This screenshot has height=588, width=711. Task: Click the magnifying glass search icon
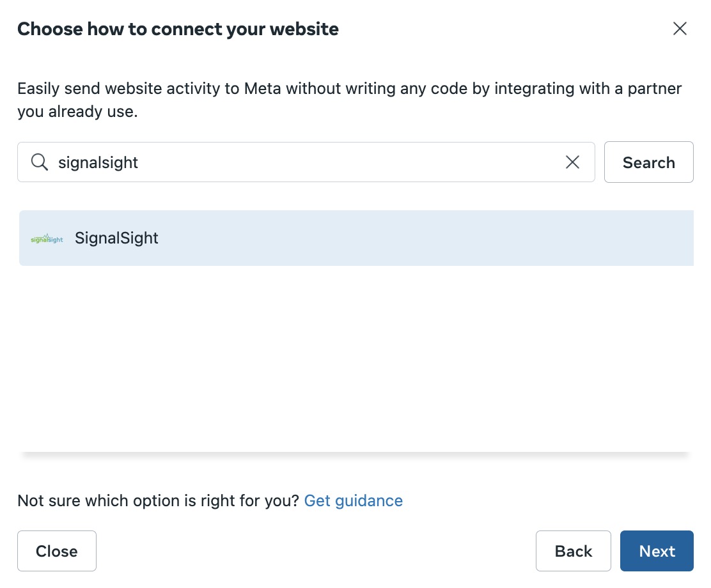pos(40,162)
